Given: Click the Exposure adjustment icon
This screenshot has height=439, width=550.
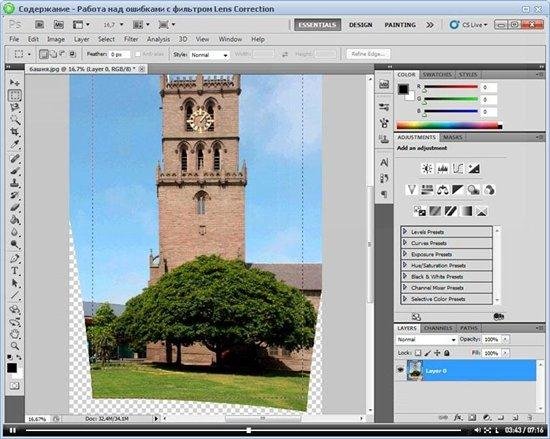Looking at the screenshot, I should coord(474,169).
